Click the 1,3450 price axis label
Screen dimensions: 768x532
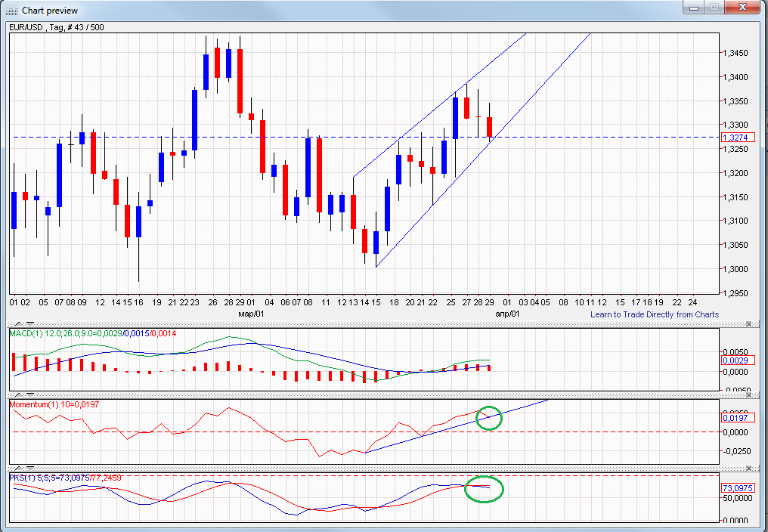(736, 53)
